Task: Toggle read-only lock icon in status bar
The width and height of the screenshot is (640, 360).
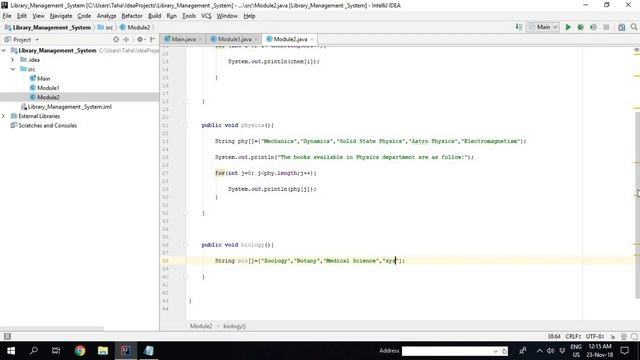Action: (613, 337)
